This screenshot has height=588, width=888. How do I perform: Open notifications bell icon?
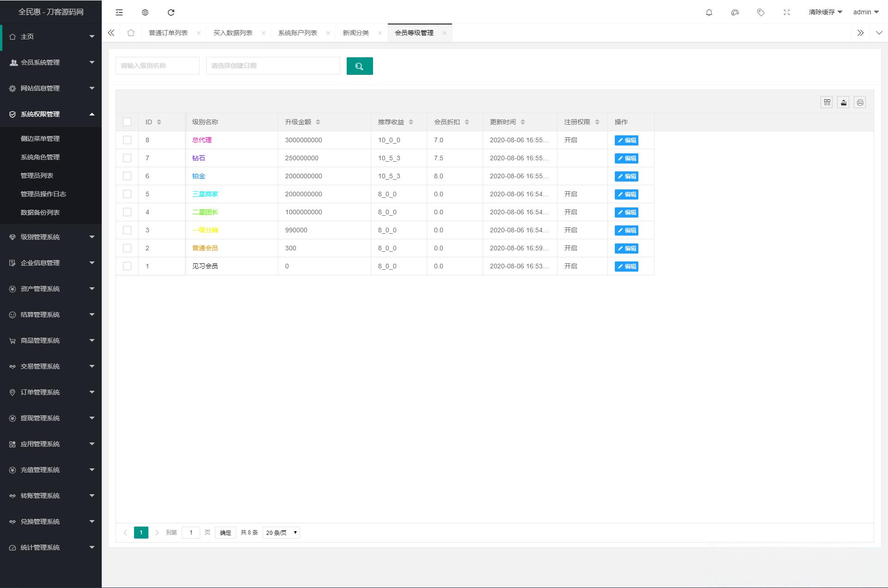(709, 12)
